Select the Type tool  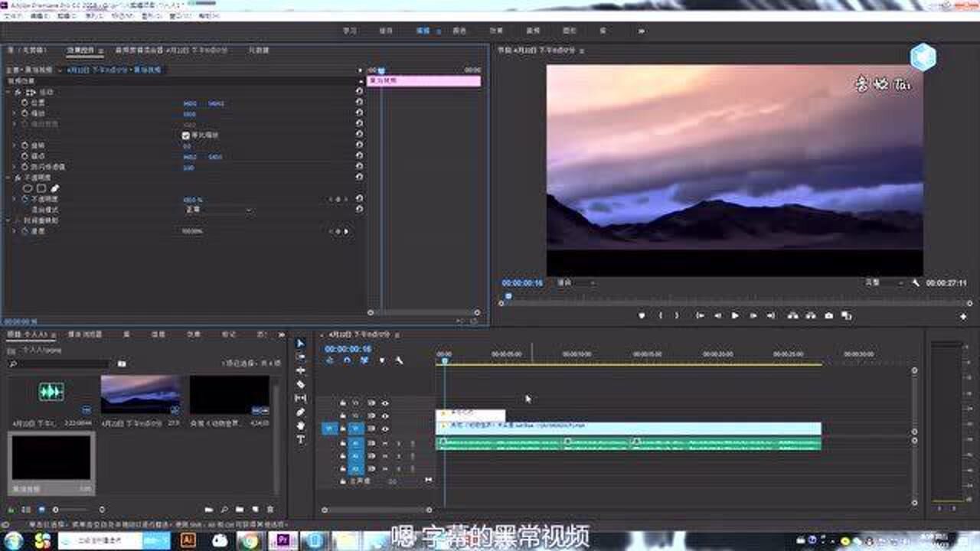tap(300, 440)
